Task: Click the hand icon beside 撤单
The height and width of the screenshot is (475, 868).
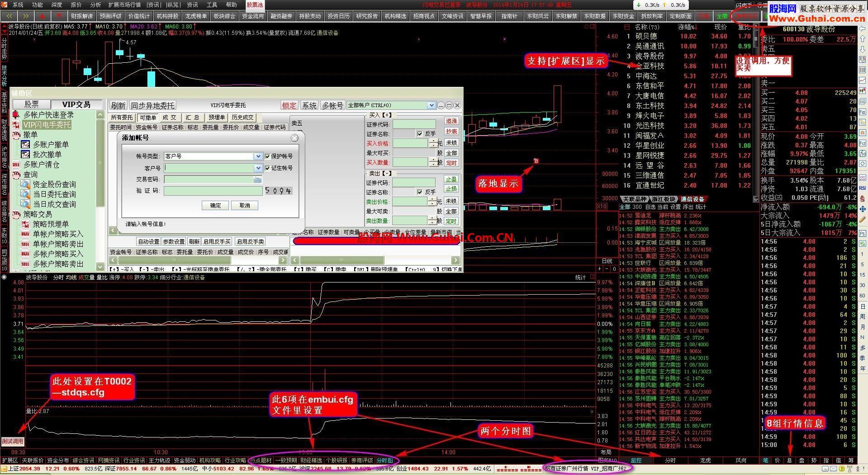Action: click(16, 135)
